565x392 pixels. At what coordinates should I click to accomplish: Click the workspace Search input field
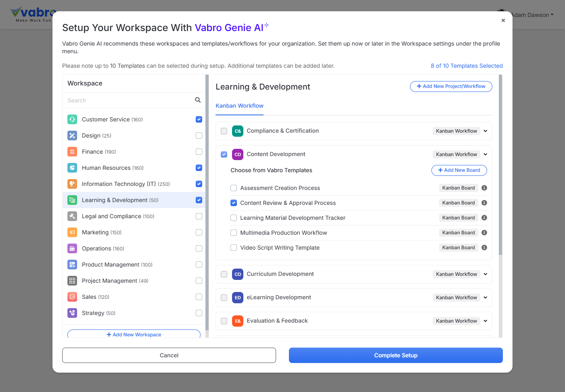pos(130,100)
